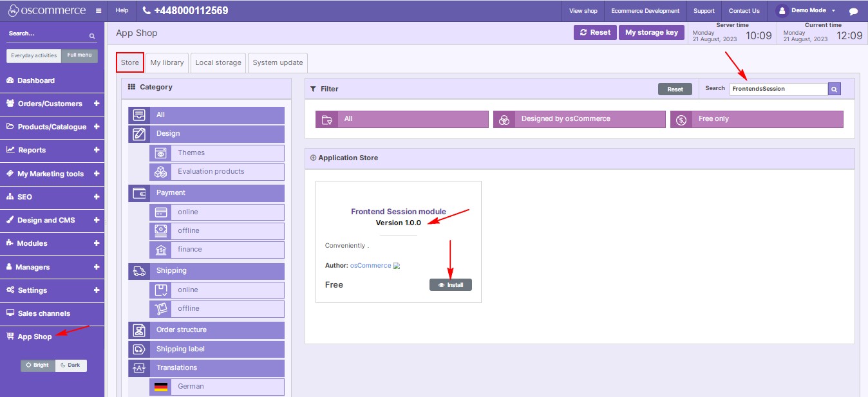Click the Free only dollar icon

681,119
